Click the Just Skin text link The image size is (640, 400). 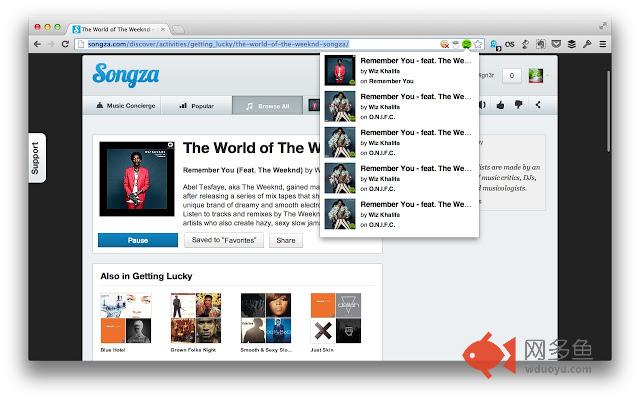tap(322, 350)
